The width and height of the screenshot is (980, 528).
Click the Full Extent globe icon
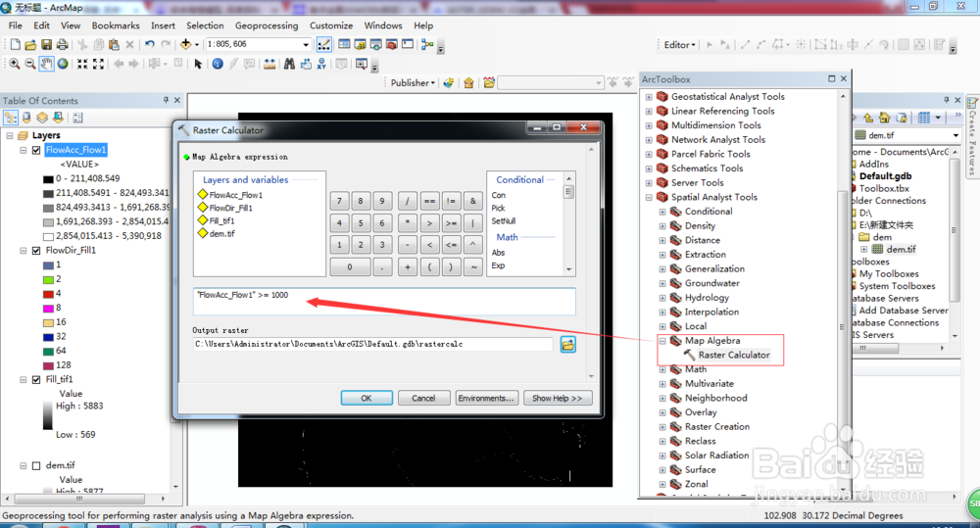[x=63, y=64]
